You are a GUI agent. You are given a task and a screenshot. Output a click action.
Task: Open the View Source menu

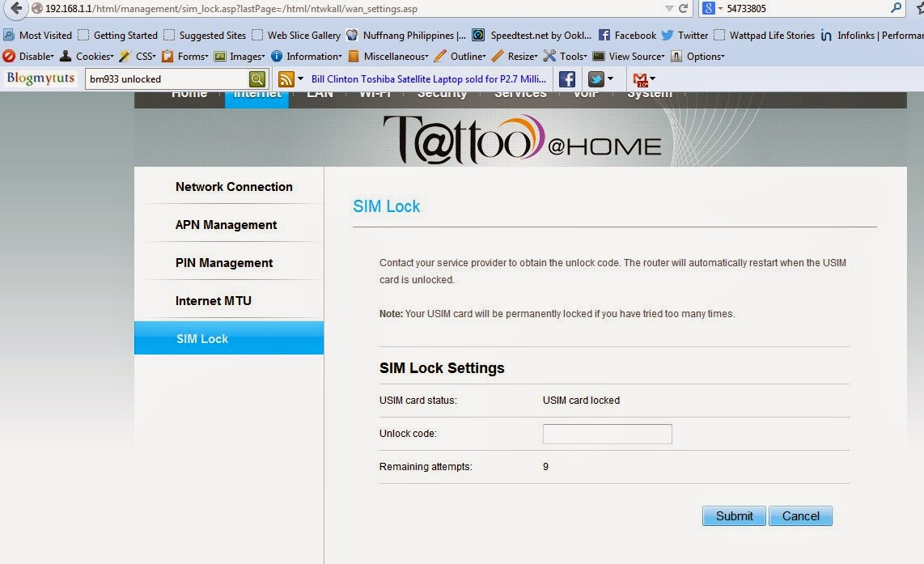[629, 57]
